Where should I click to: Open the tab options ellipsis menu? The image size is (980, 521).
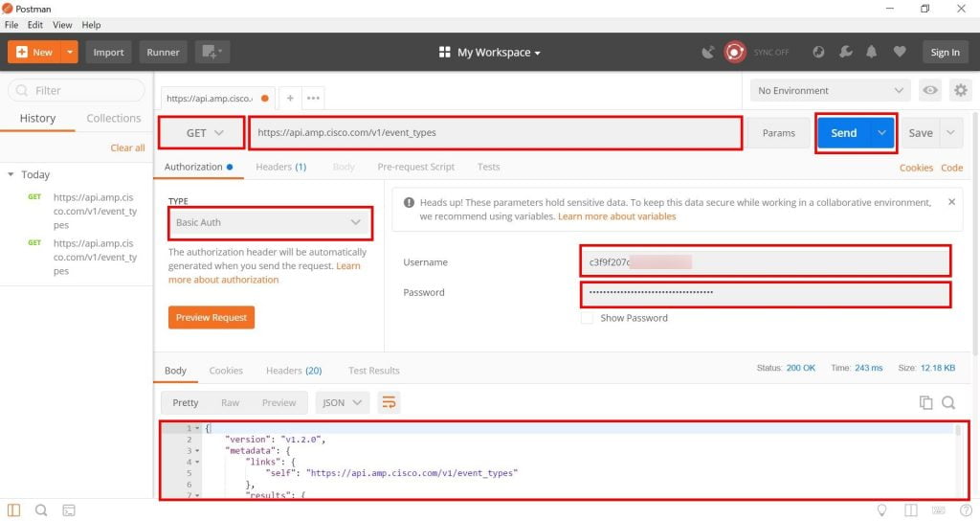coord(313,98)
